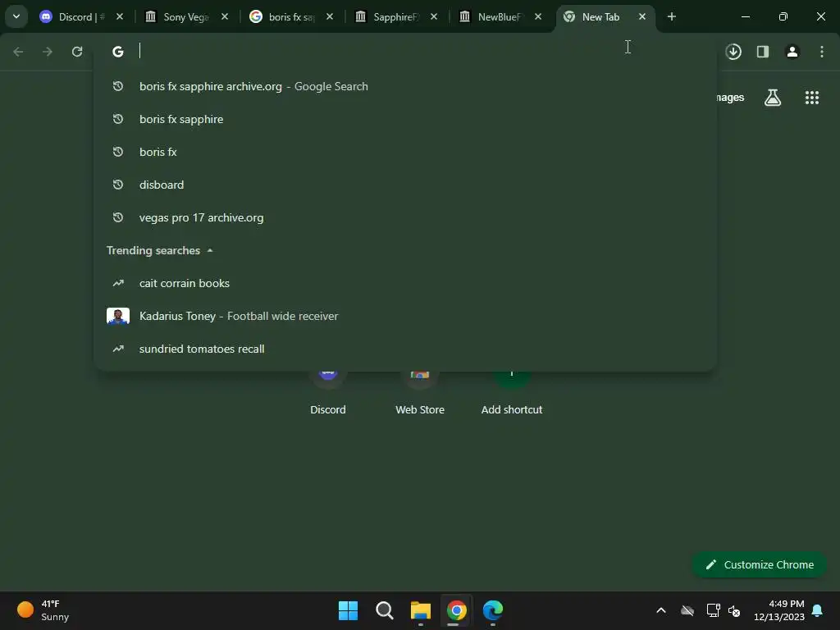
Task: Click the Chrome taskbar icon
Action: (456, 610)
